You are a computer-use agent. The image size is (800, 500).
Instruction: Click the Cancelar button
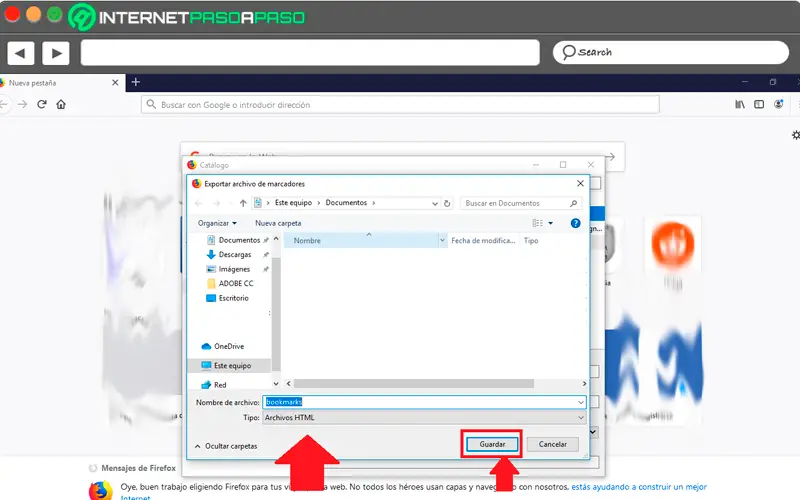(x=553, y=444)
